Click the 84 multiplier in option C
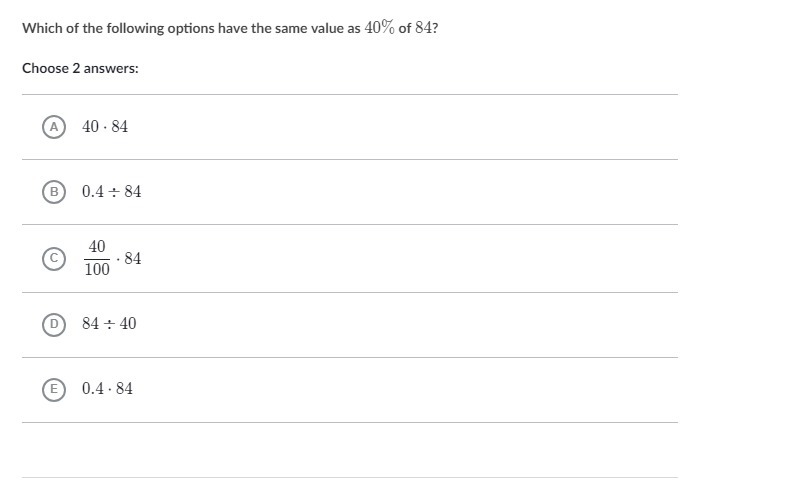This screenshot has height=503, width=791. coord(133,258)
